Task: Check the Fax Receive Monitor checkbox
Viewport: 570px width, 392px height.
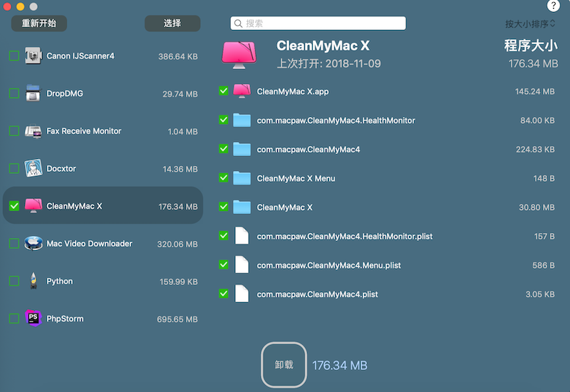Action: tap(14, 131)
